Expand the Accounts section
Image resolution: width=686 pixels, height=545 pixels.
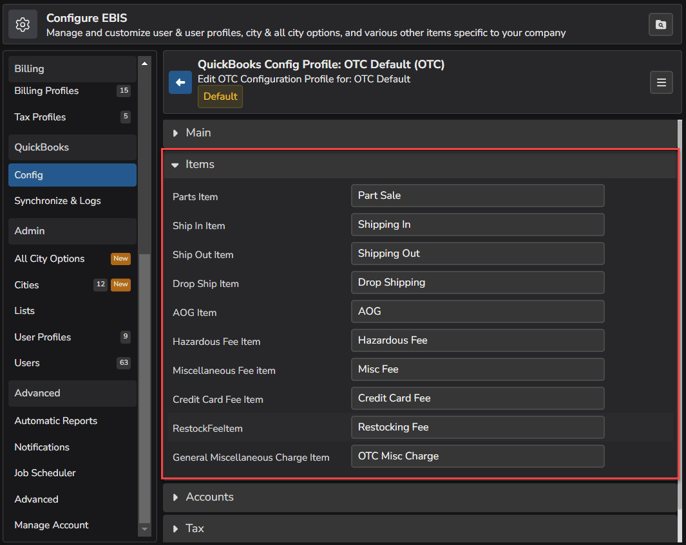[x=209, y=497]
